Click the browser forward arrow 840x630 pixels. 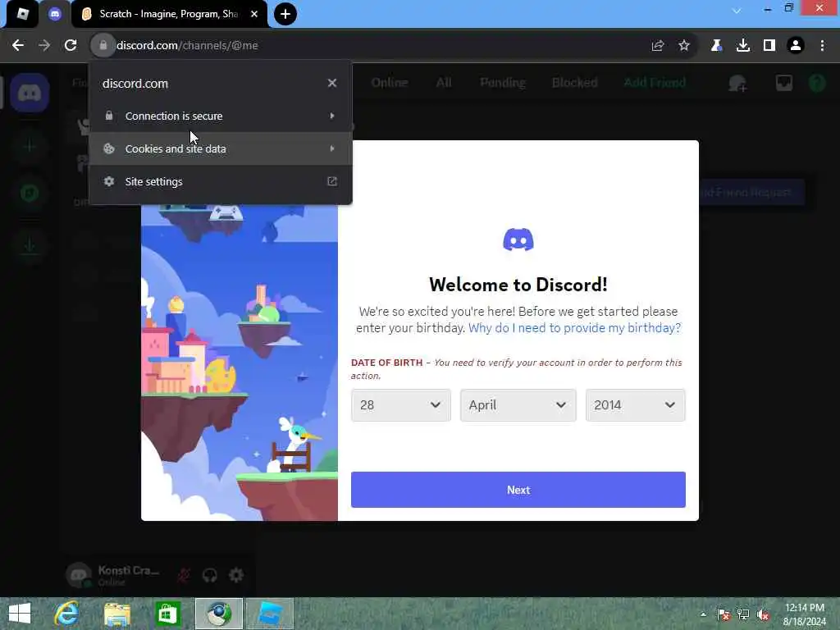44,46
